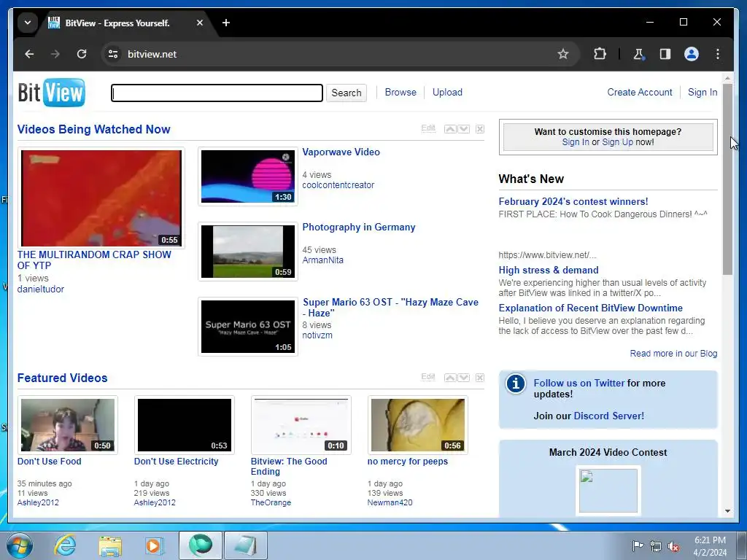View site information icon in address bar
747x560 pixels.
tap(113, 54)
